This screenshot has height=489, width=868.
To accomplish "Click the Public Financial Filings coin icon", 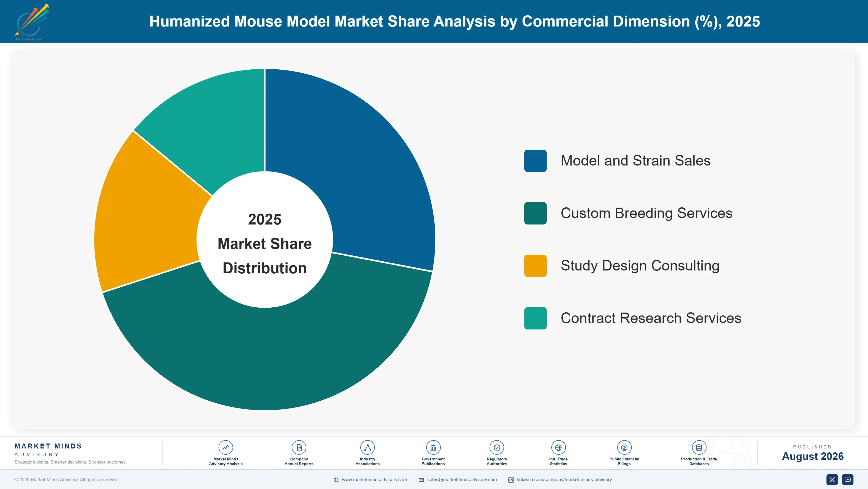I will [624, 447].
